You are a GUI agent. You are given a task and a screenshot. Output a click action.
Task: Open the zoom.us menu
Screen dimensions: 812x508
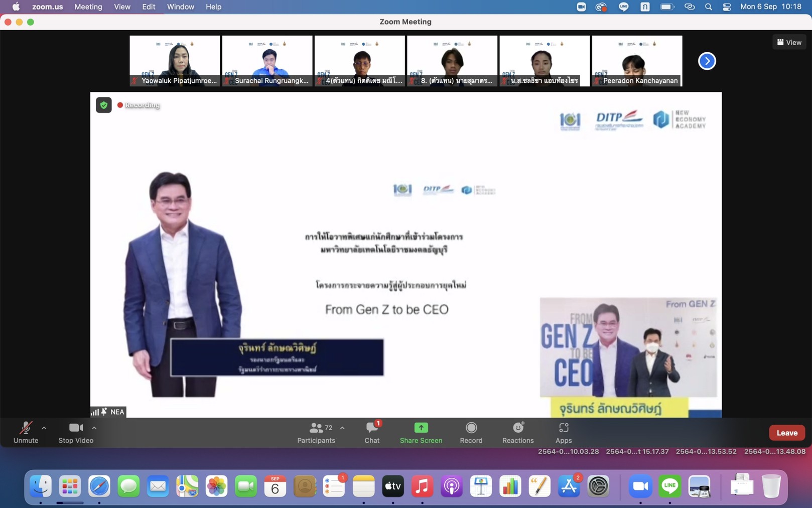click(48, 7)
